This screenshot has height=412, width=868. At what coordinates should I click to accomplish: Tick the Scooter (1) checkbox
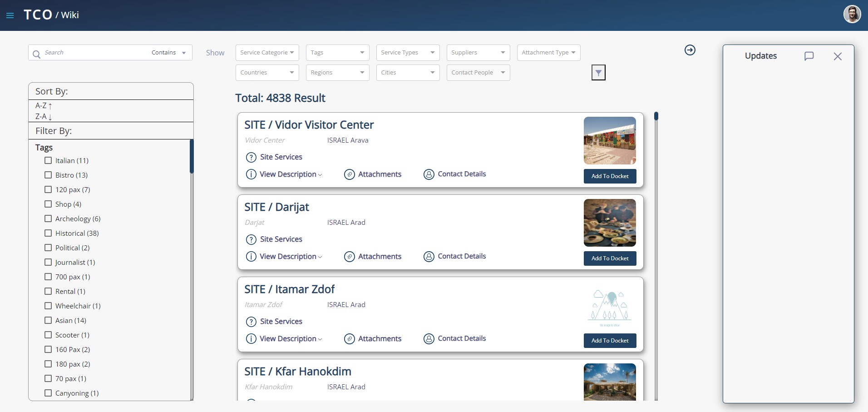point(48,335)
